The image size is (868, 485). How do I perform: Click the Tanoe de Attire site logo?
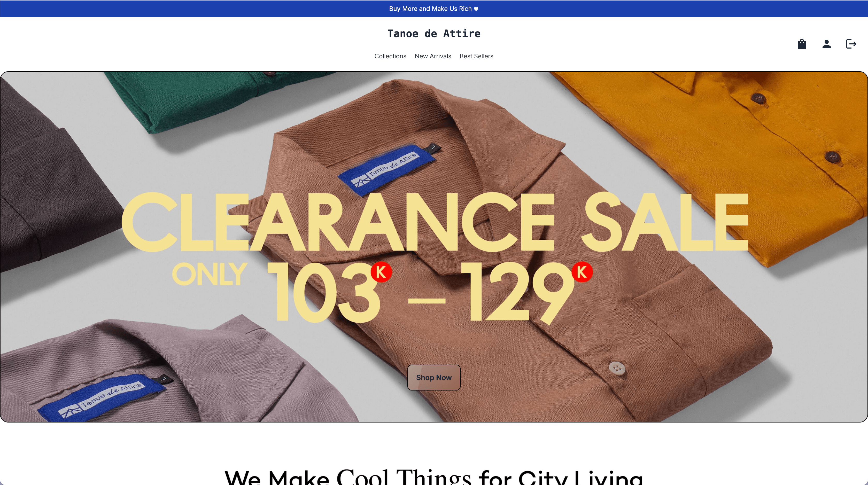click(x=434, y=34)
